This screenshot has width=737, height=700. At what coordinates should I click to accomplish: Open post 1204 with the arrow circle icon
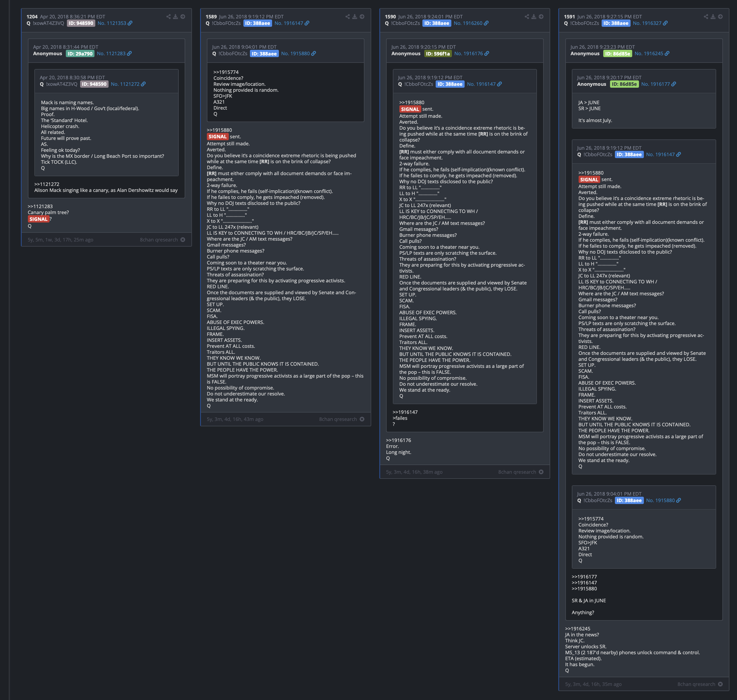click(x=183, y=17)
